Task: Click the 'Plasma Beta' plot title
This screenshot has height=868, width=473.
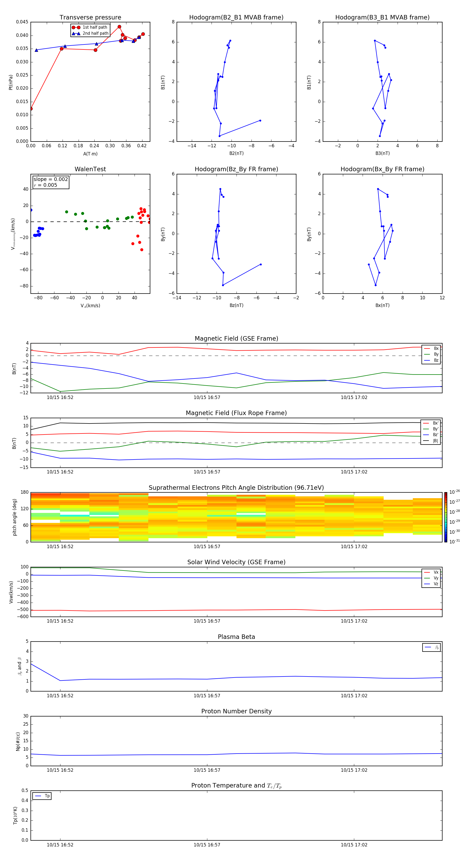Action: tap(236, 637)
